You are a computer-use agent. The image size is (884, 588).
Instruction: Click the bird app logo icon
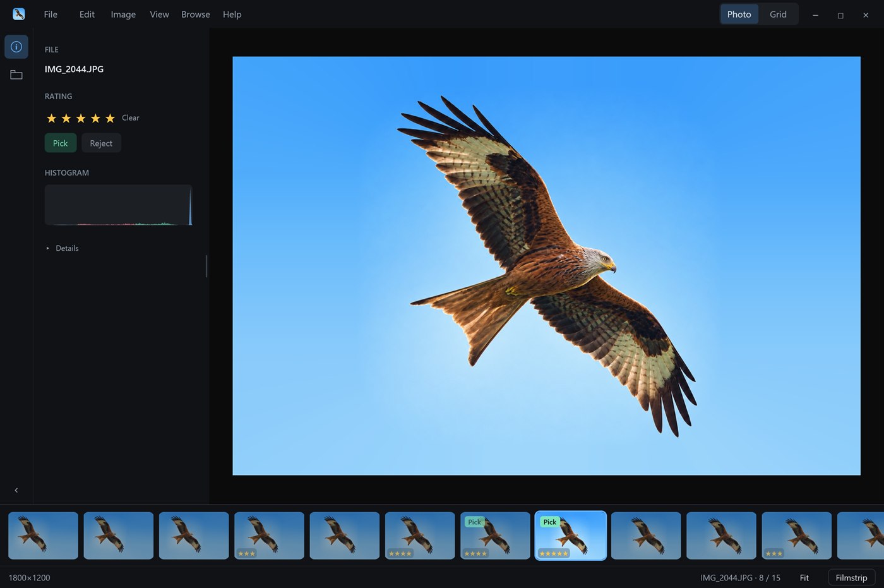click(x=19, y=14)
